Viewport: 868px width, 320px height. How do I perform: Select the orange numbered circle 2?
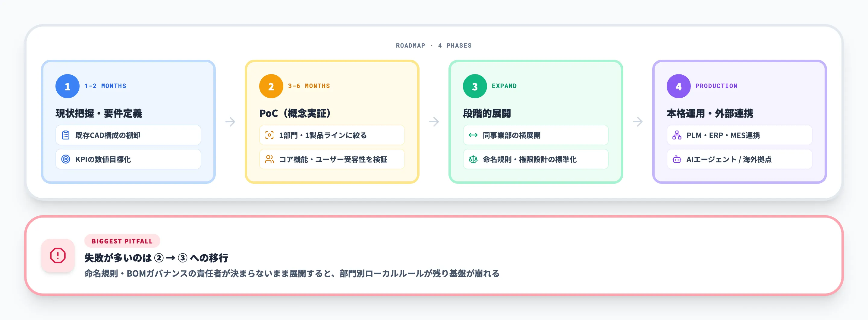point(271,86)
